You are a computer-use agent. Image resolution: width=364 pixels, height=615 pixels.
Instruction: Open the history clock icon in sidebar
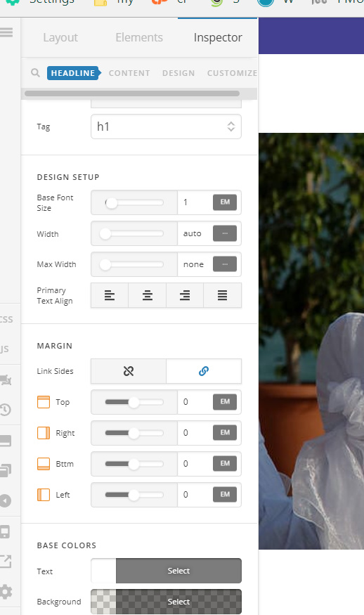pyautogui.click(x=6, y=410)
